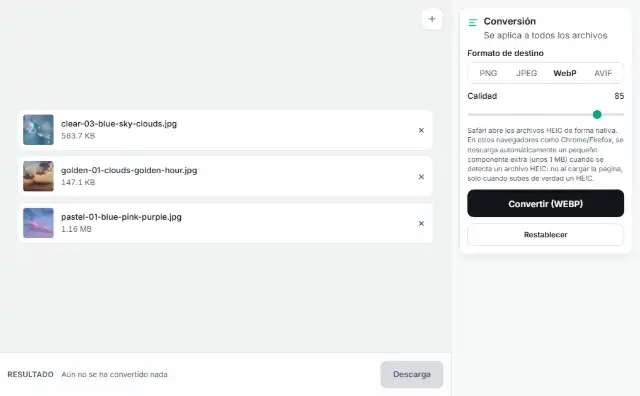Remove clear-03-blue-sky-clouds.jpg with its X icon
Viewport: 640px width, 396px height.
pos(421,130)
